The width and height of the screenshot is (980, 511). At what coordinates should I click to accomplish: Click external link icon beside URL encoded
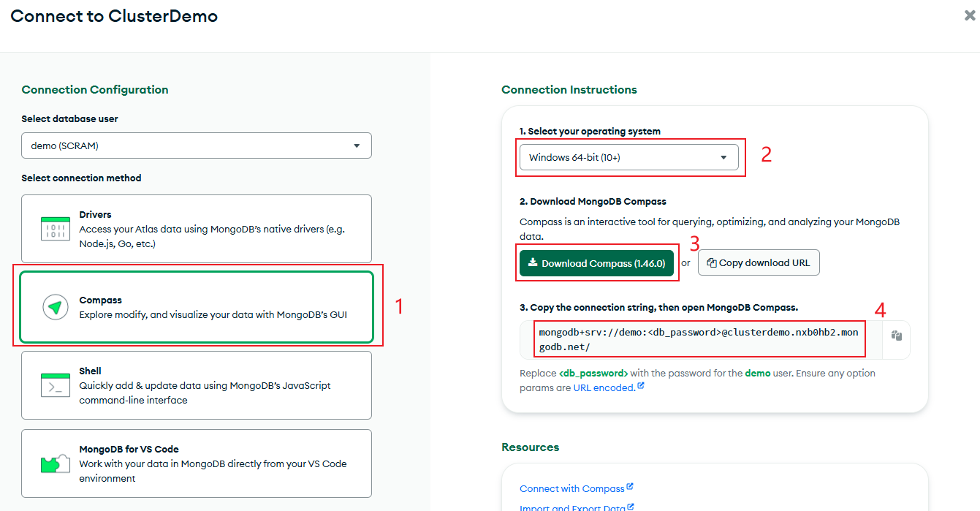pos(641,386)
